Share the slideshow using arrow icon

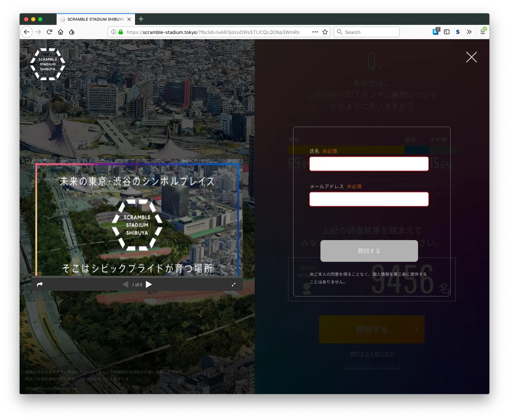[x=40, y=285]
